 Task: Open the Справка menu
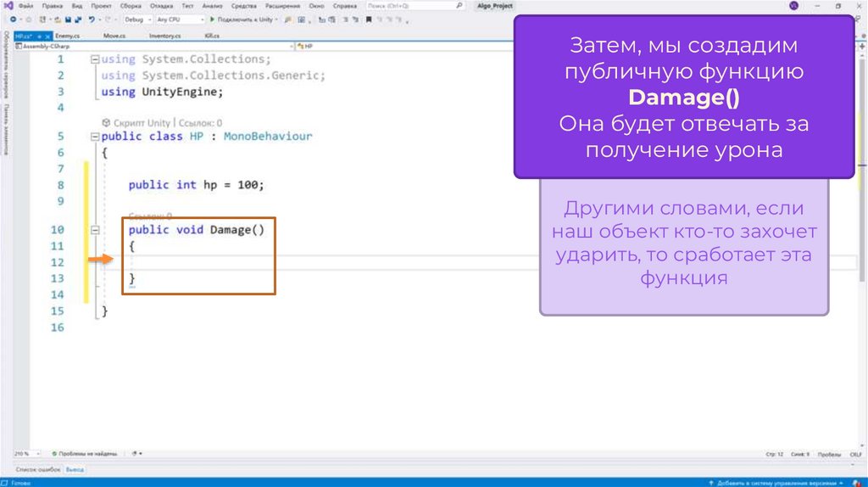(x=345, y=6)
